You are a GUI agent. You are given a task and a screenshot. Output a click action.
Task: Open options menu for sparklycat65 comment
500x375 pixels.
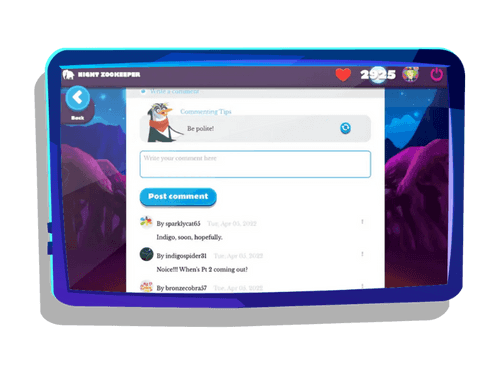coord(362,222)
